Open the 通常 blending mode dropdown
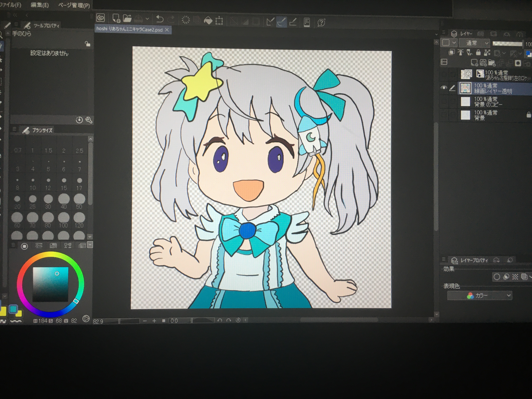Screen dimensions: 532x399 (x=474, y=43)
